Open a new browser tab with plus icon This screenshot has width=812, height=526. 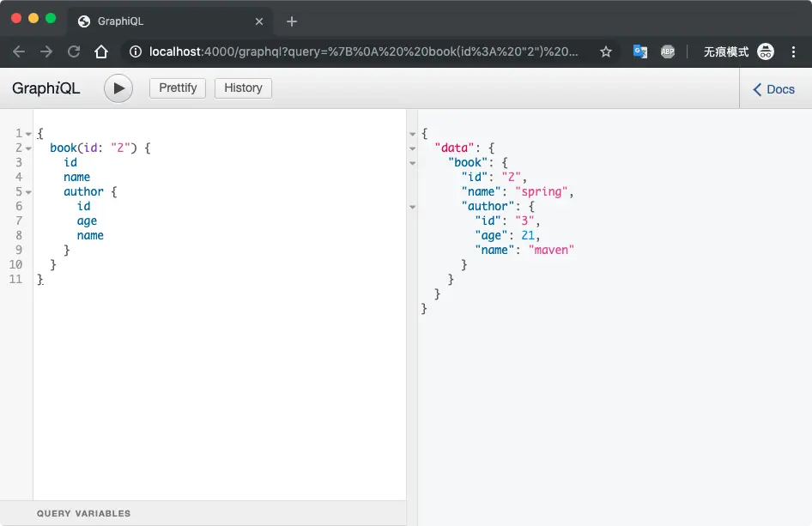pyautogui.click(x=292, y=21)
